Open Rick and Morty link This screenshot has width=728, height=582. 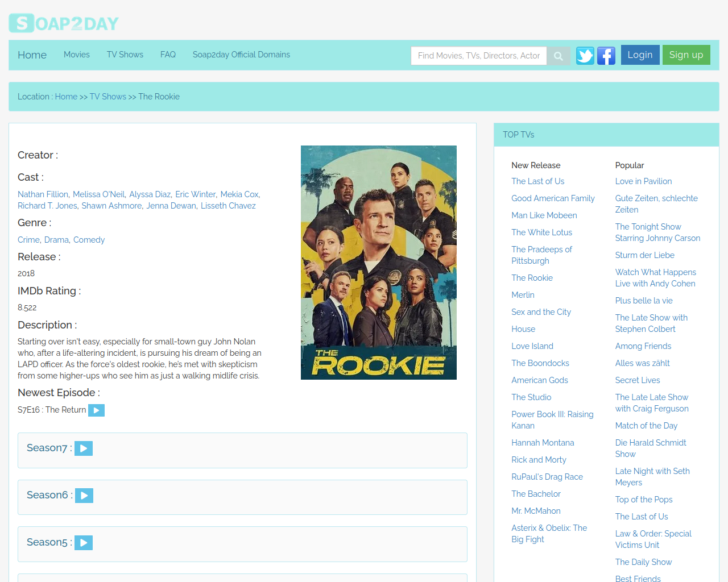pos(539,460)
